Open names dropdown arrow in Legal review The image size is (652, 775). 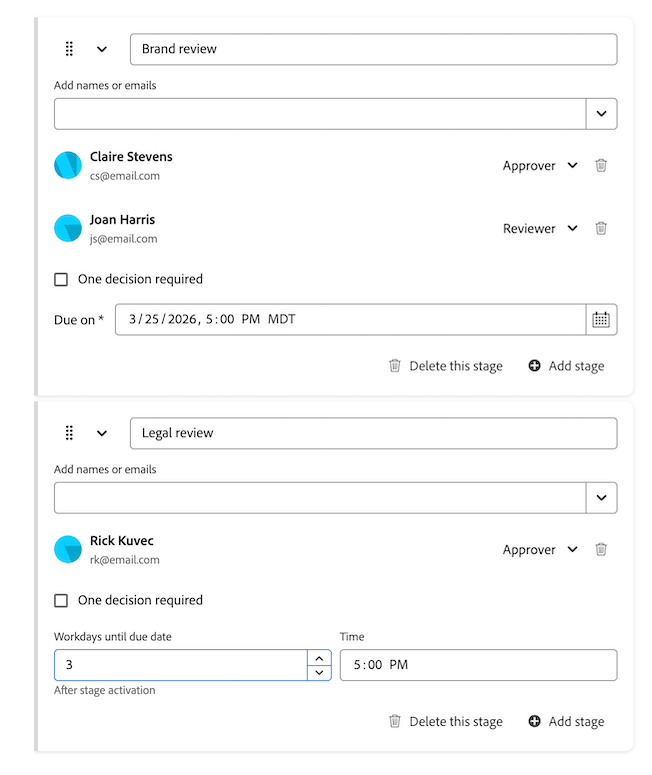[601, 498]
